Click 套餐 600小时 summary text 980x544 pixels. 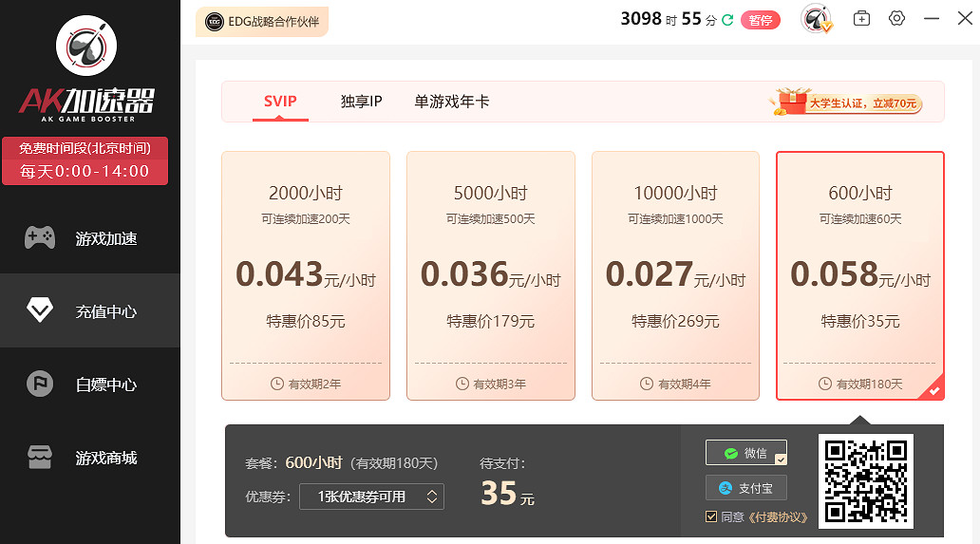click(x=341, y=462)
